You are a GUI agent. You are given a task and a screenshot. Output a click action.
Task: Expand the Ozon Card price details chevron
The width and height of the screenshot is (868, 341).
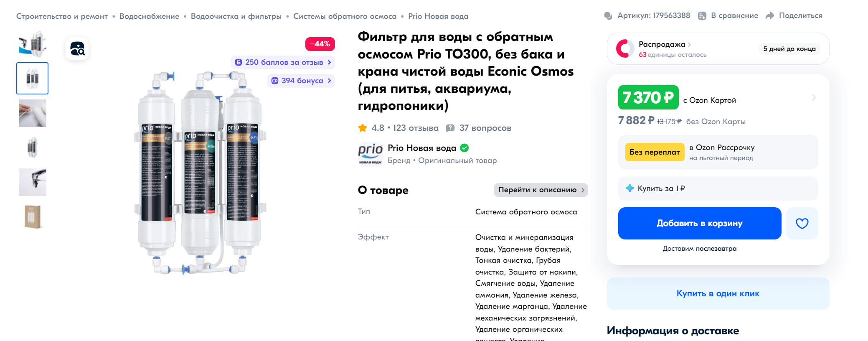coord(814,98)
